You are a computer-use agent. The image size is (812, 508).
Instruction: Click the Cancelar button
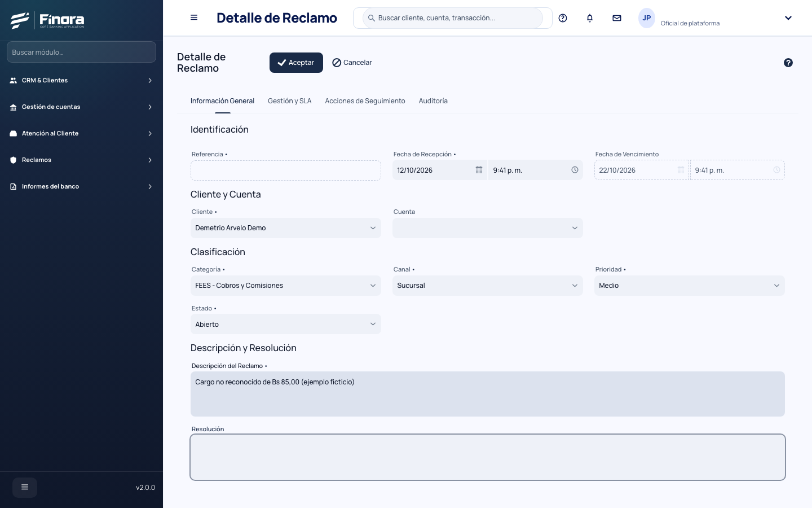pyautogui.click(x=352, y=63)
